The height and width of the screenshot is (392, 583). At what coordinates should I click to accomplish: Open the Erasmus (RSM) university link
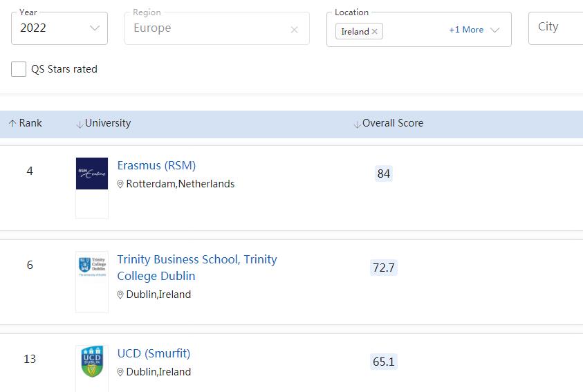pyautogui.click(x=156, y=165)
